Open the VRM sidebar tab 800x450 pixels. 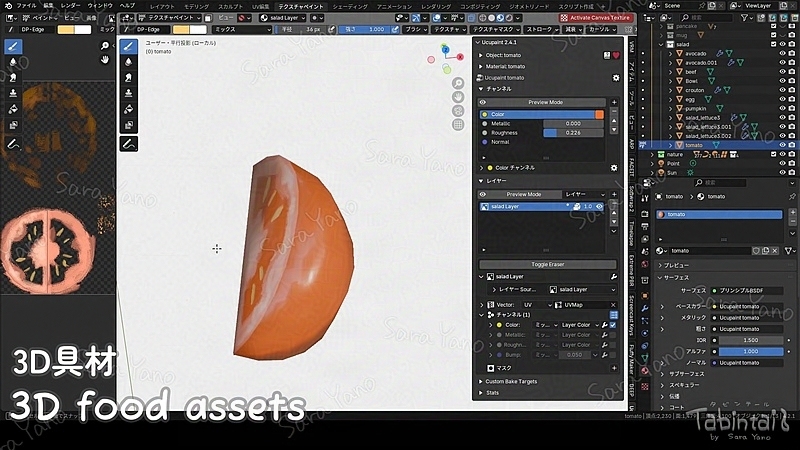(632, 46)
